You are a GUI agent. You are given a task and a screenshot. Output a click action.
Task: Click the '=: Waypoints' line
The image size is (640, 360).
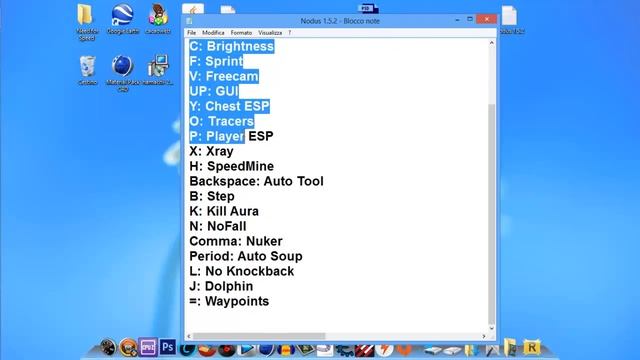[229, 301]
